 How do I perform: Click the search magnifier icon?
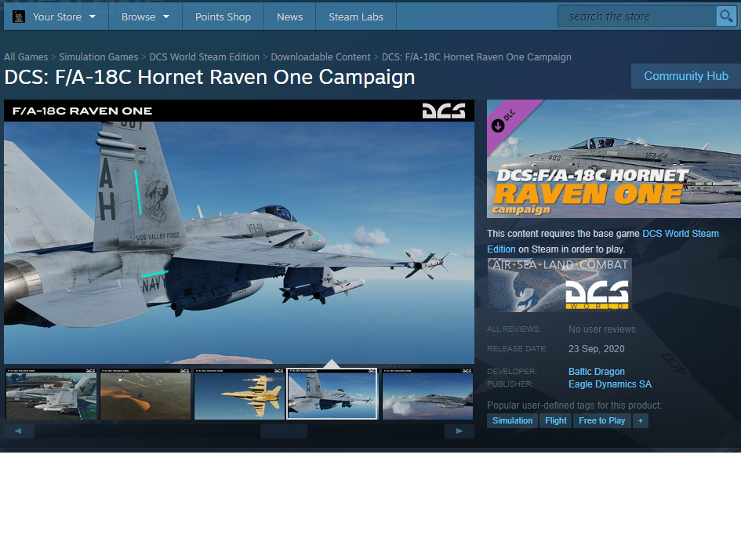(x=726, y=16)
